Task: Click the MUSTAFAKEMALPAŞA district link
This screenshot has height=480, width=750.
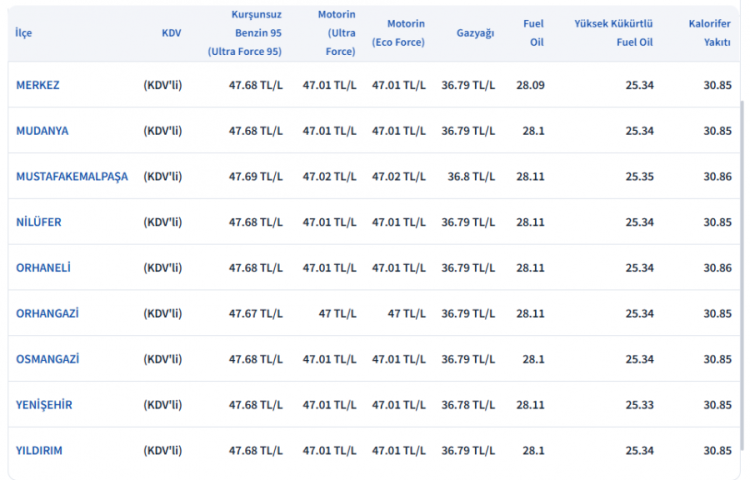Action: [x=72, y=177]
